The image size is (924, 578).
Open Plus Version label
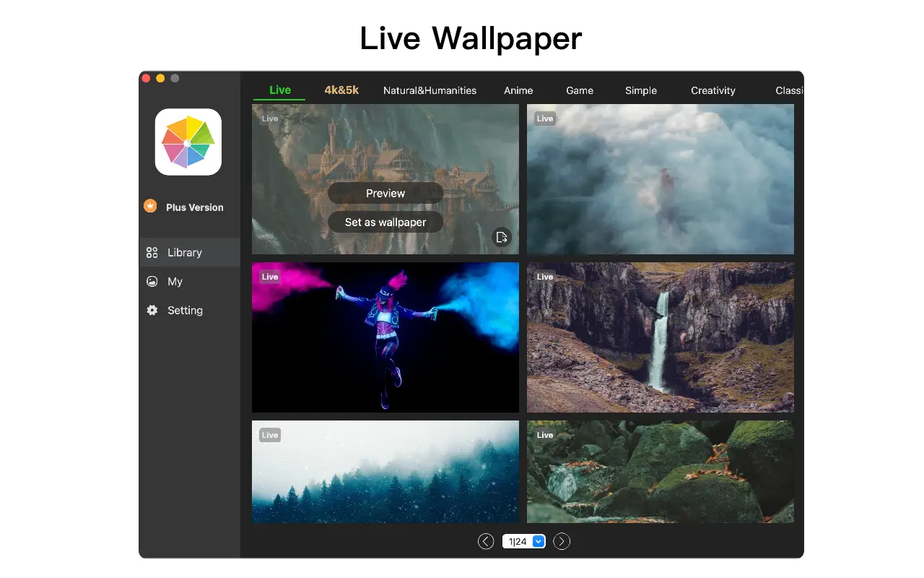tap(195, 207)
